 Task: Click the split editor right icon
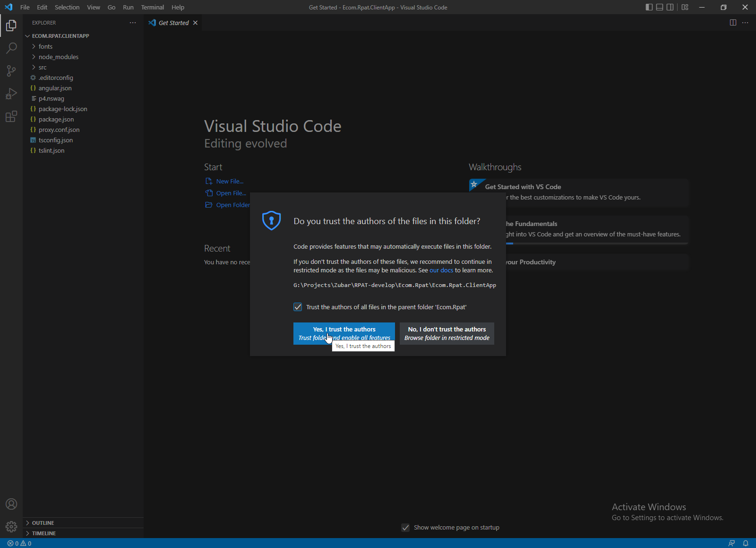(733, 23)
